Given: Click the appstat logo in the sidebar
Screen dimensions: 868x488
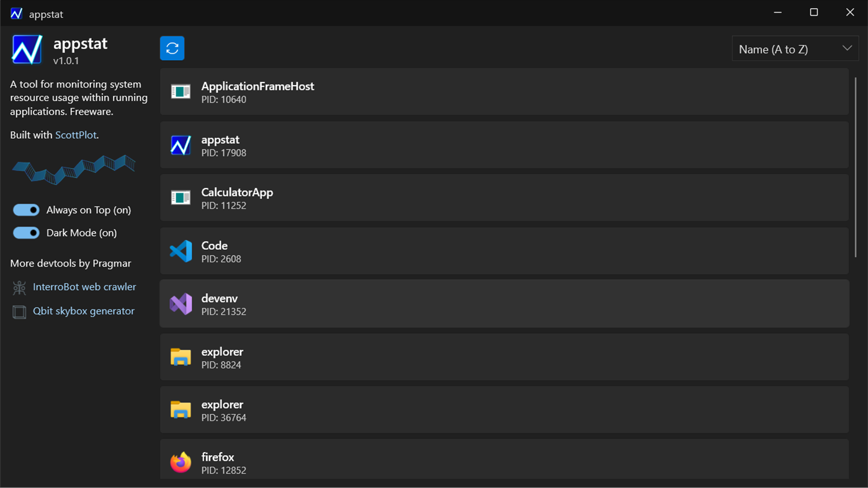Looking at the screenshot, I should (27, 50).
